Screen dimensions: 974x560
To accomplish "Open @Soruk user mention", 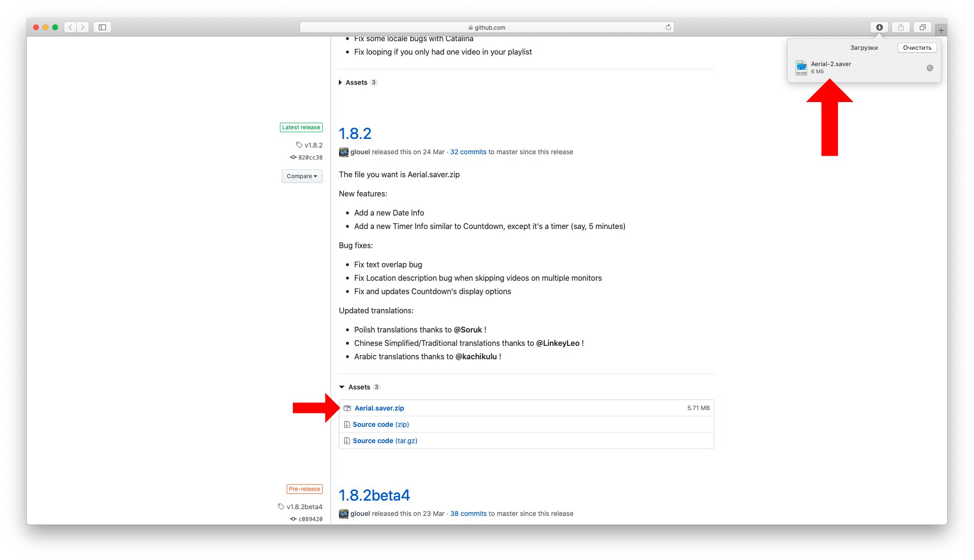I will (468, 330).
